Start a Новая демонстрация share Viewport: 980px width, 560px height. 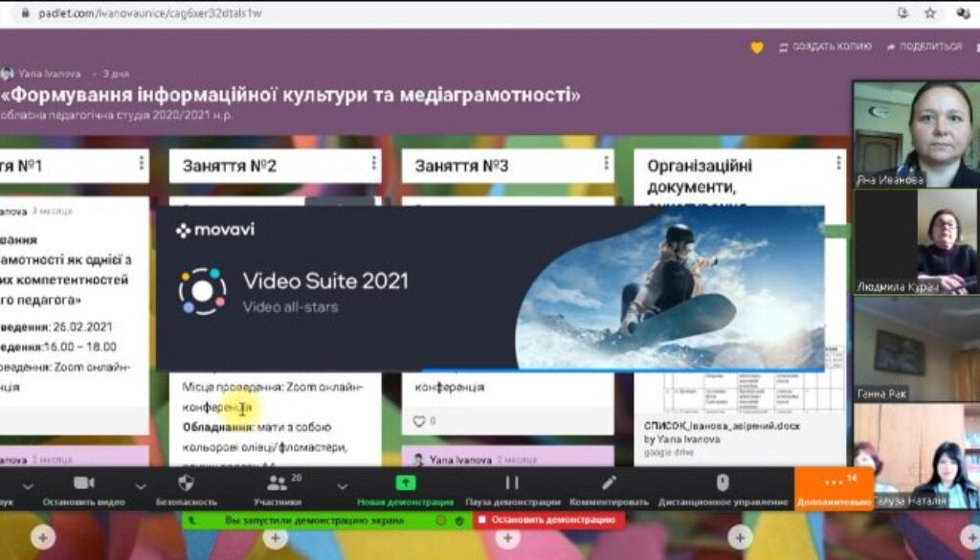pyautogui.click(x=405, y=489)
